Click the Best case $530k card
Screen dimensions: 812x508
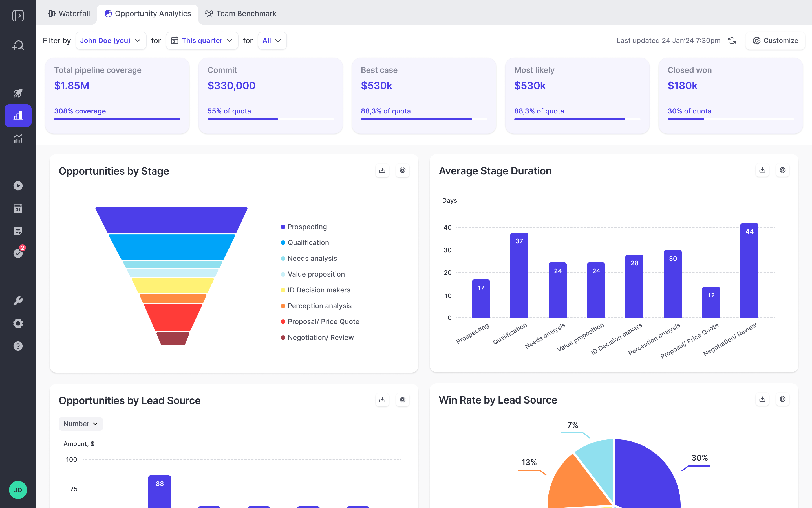click(x=424, y=95)
